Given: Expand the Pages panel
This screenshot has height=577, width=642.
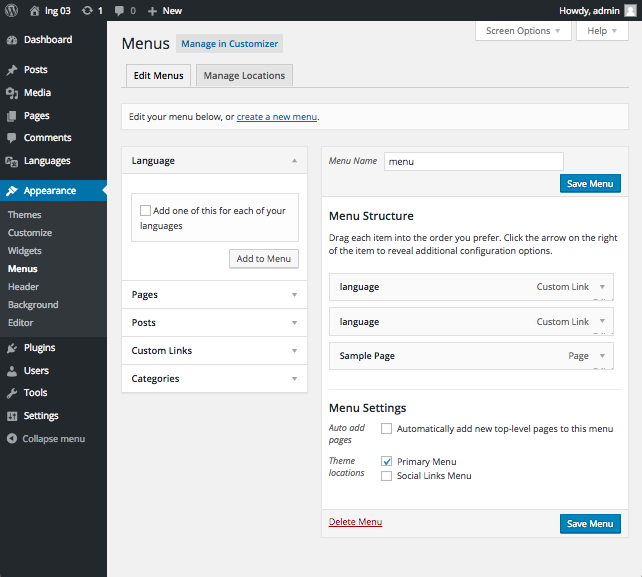Looking at the screenshot, I should (294, 295).
